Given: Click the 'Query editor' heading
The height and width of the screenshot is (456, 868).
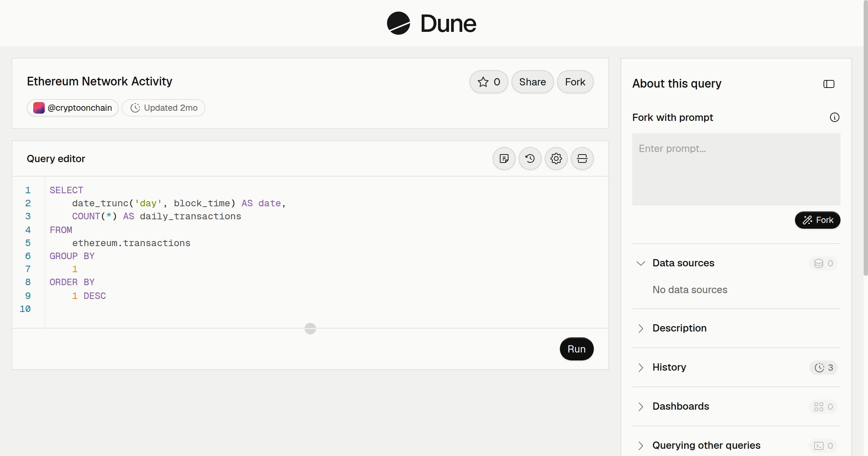Looking at the screenshot, I should click(56, 159).
